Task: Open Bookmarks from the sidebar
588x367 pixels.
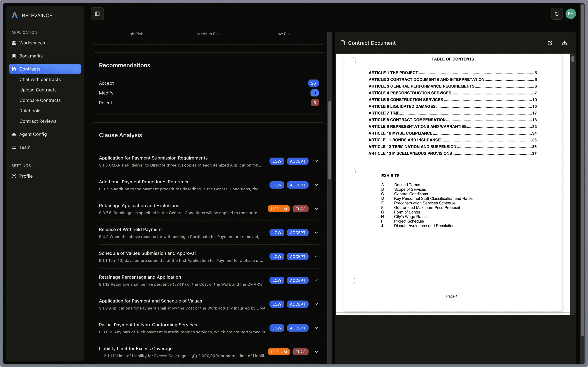Action: (31, 56)
